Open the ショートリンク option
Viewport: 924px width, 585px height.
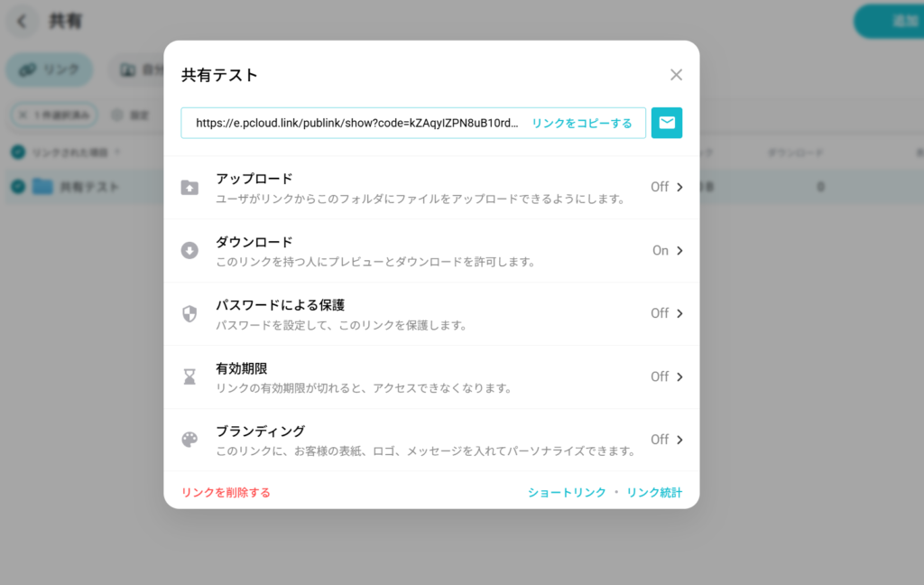tap(567, 492)
